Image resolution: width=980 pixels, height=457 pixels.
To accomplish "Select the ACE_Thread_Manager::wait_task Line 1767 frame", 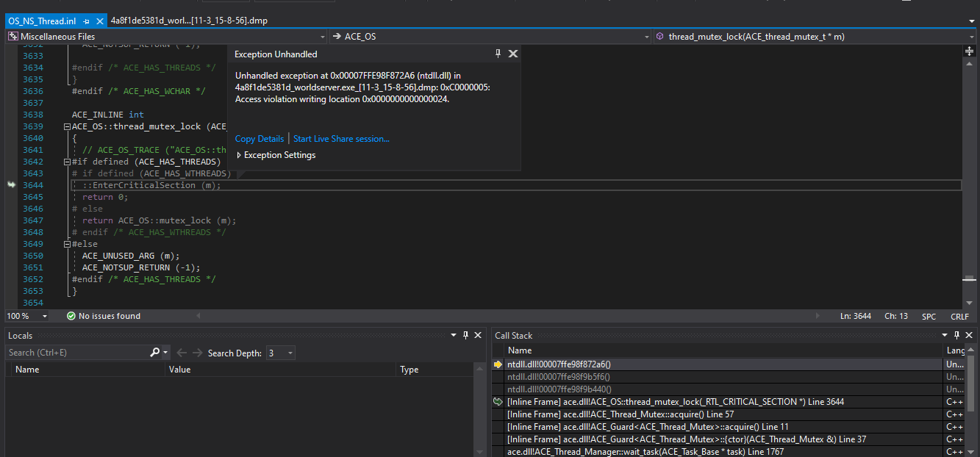I will tap(724, 451).
